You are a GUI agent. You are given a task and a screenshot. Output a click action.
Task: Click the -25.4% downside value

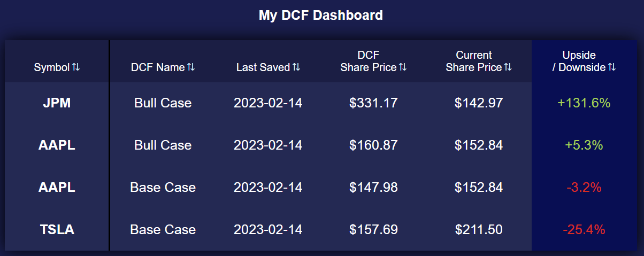pos(584,230)
